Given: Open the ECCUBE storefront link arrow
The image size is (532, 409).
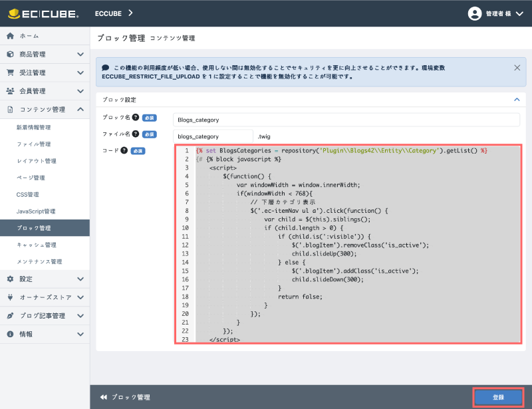Looking at the screenshot, I should click(x=130, y=13).
